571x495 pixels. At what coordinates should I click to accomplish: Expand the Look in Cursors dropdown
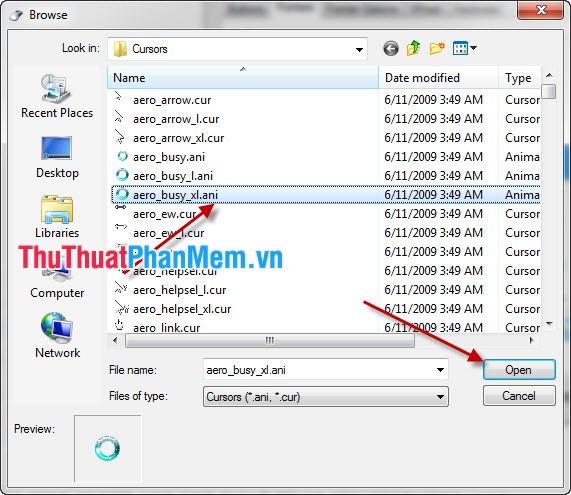point(359,49)
